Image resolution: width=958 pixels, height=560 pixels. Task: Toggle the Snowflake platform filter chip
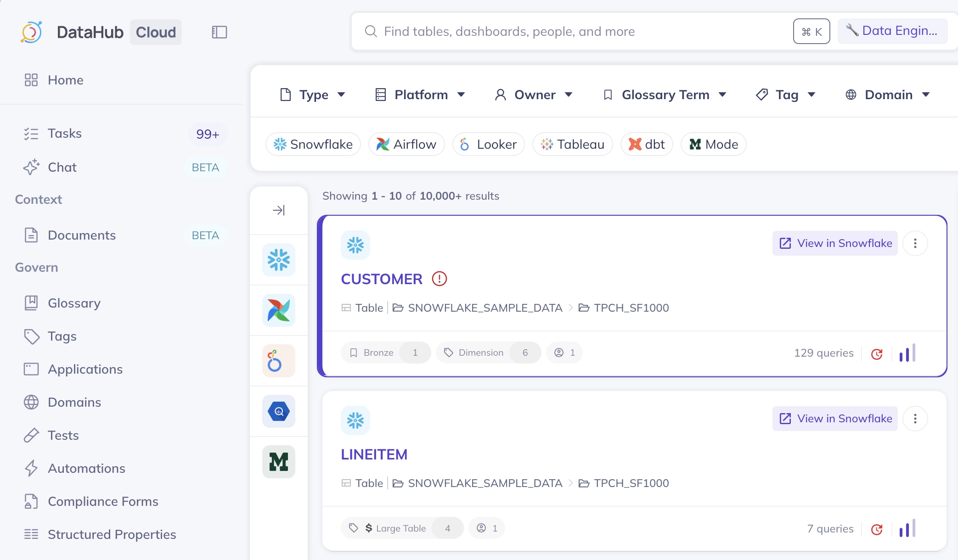(313, 144)
